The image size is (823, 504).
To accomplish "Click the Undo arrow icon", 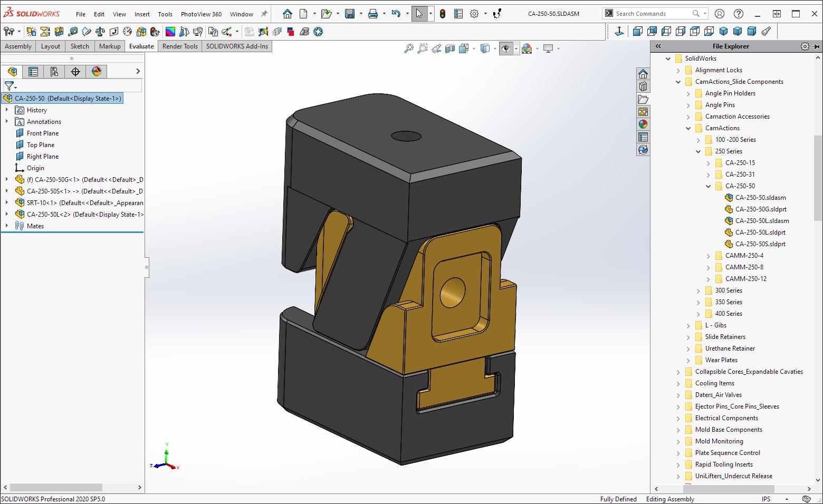I will coord(396,14).
